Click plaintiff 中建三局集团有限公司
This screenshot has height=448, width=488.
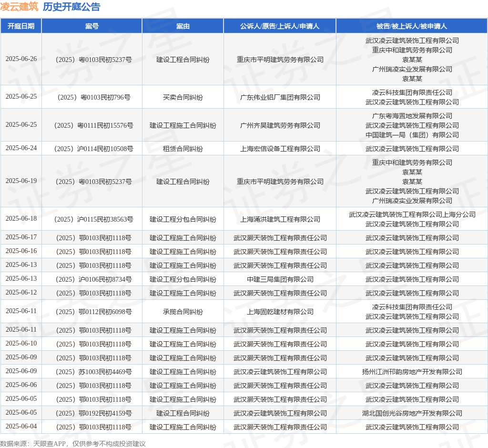pyautogui.click(x=280, y=279)
